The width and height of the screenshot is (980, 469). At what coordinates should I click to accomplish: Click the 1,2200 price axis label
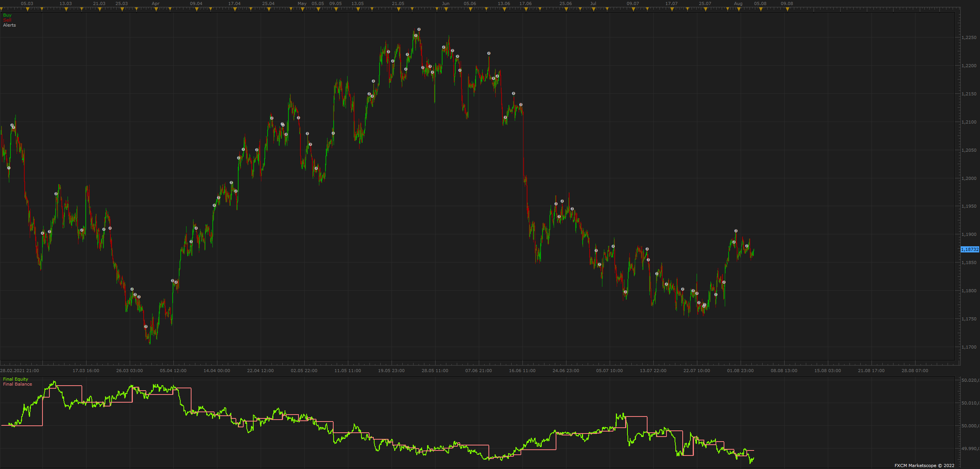[x=969, y=66]
